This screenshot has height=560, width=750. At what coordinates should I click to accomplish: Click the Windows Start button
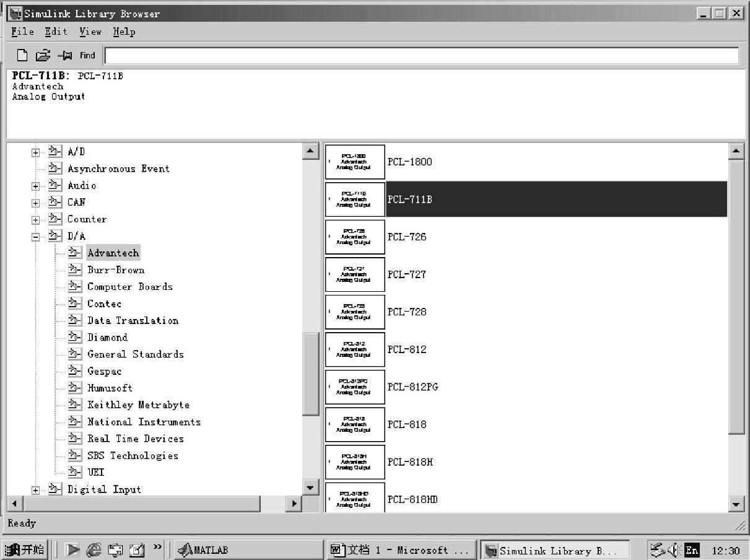pyautogui.click(x=25, y=550)
